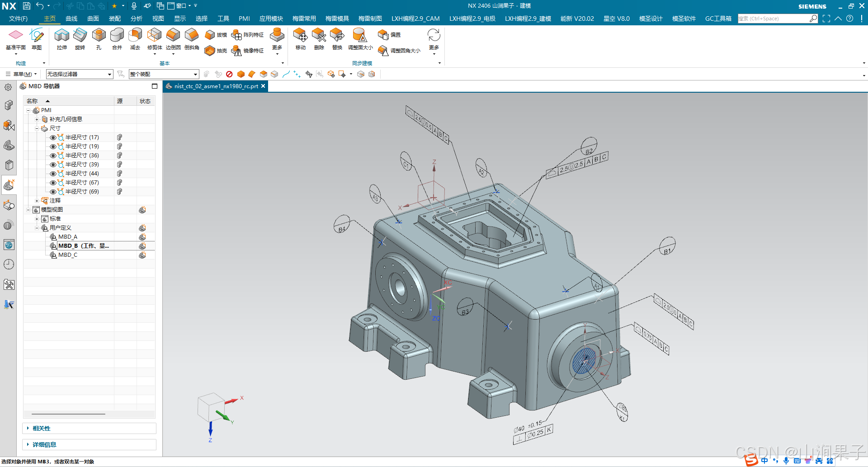
Task: Expand the 注释 tree node
Action: 37,201
